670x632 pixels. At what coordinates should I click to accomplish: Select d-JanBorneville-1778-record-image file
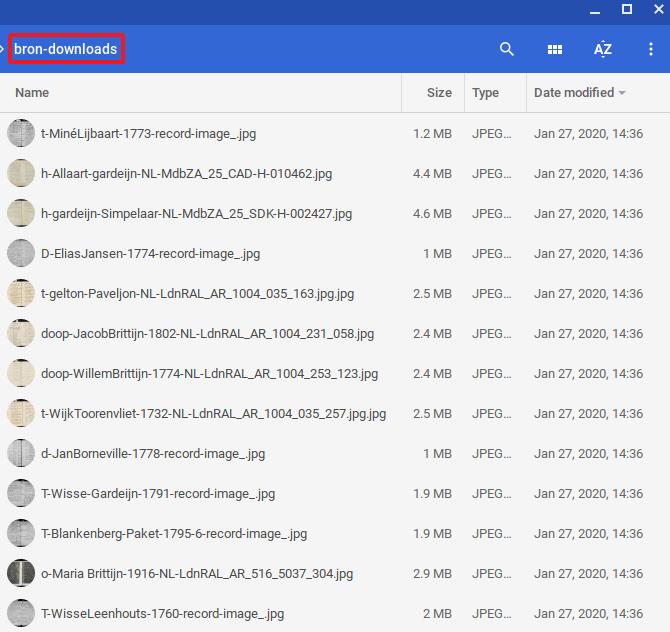pyautogui.click(x=152, y=453)
